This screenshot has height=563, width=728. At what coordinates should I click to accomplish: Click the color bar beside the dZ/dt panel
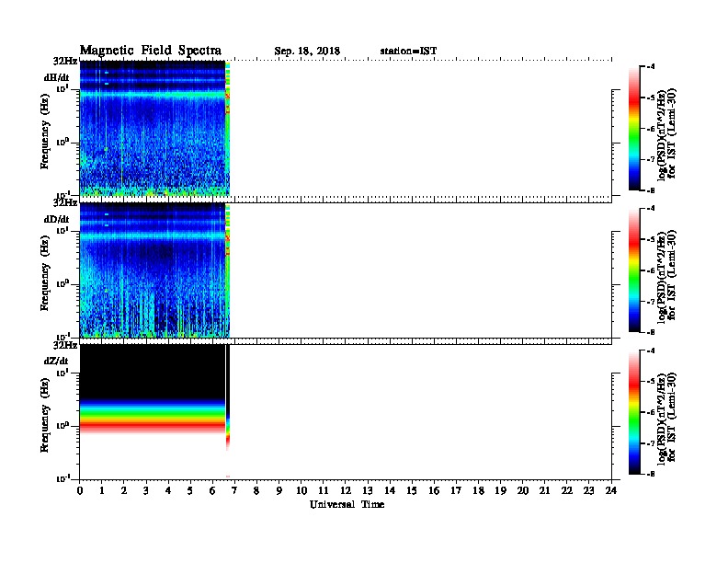634,412
